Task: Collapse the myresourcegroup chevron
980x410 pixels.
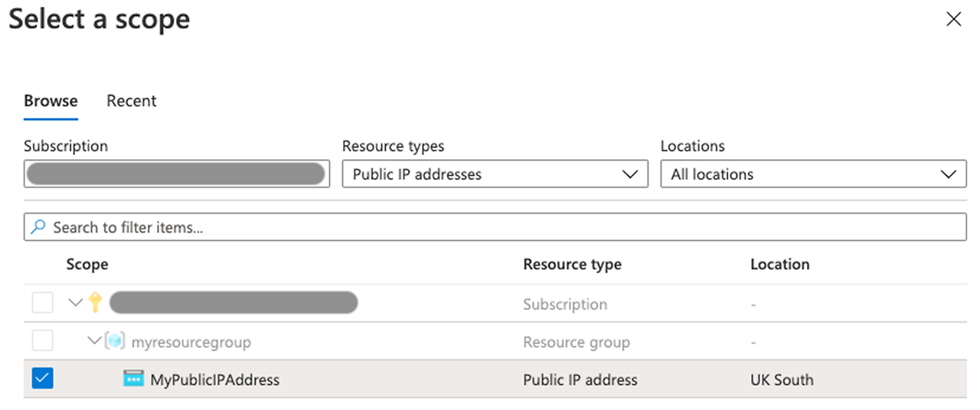Action: pyautogui.click(x=95, y=341)
